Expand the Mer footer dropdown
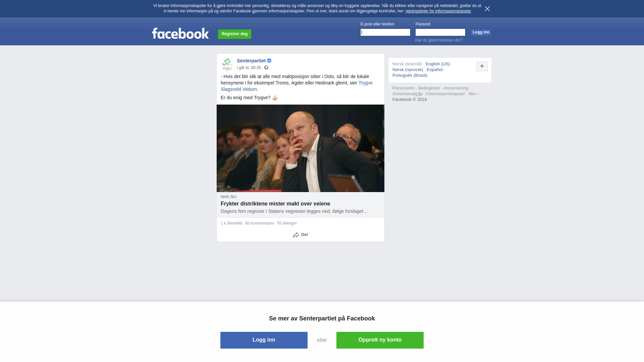Screen dimensions: 644x362 click(x=474, y=94)
